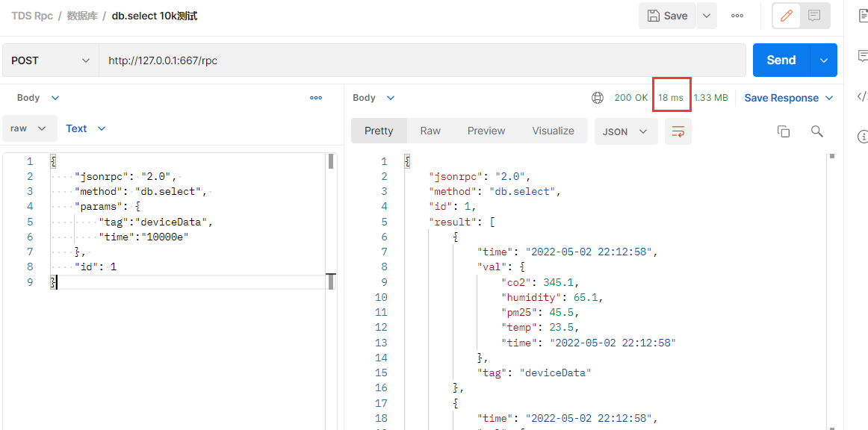
Task: Click the request URL field
Action: tap(422, 60)
